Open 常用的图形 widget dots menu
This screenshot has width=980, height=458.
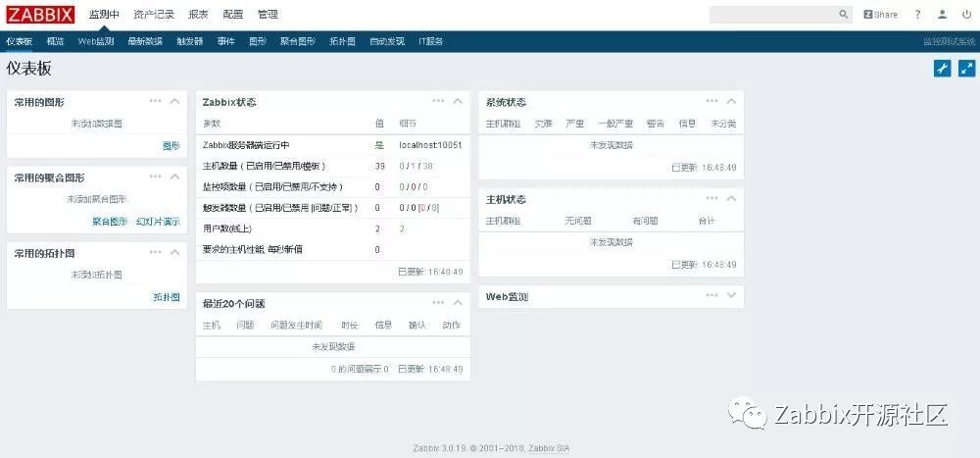[x=155, y=101]
